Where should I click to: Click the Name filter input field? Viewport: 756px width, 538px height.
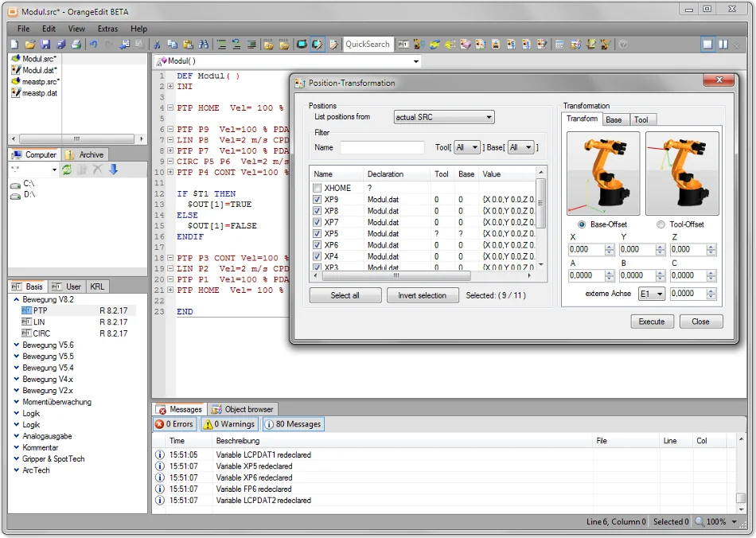coord(382,147)
